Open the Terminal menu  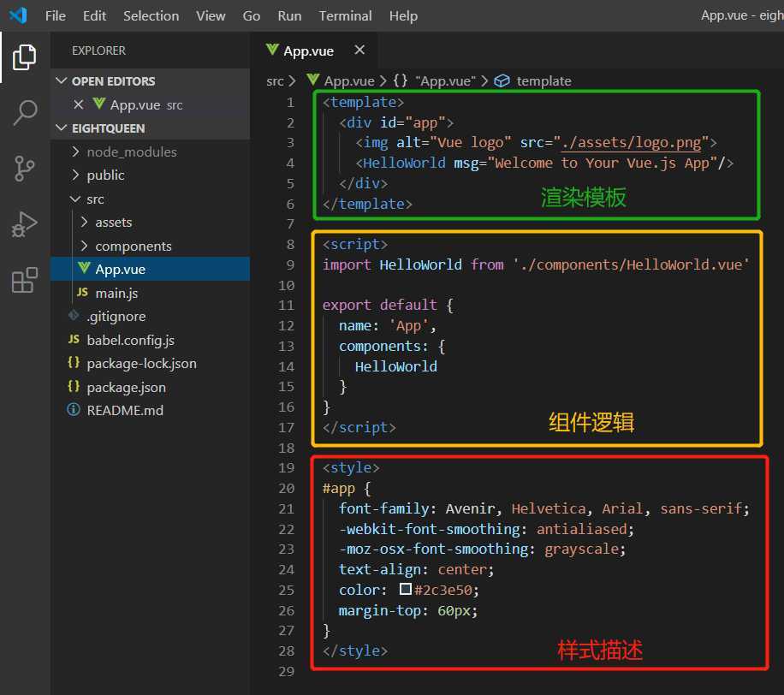click(346, 16)
